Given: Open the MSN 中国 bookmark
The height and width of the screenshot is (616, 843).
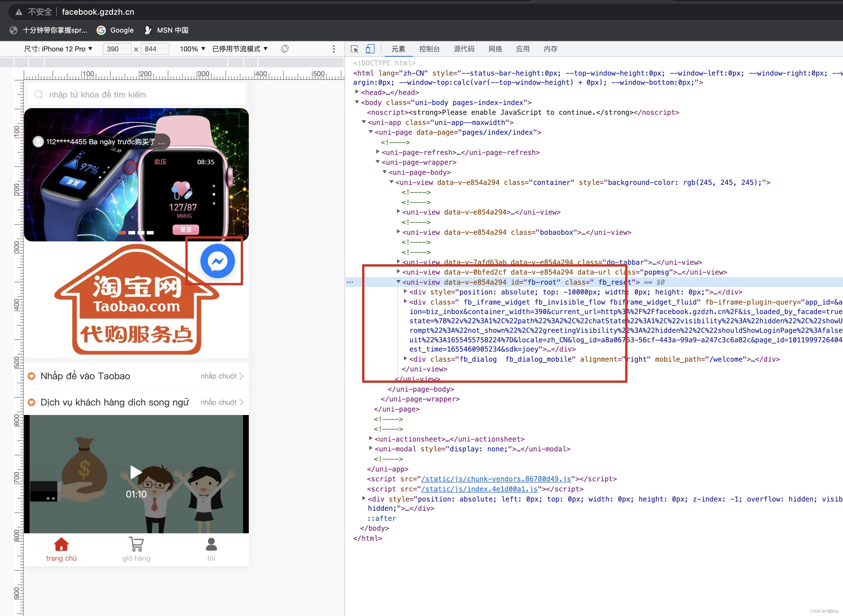Looking at the screenshot, I should click(x=167, y=30).
